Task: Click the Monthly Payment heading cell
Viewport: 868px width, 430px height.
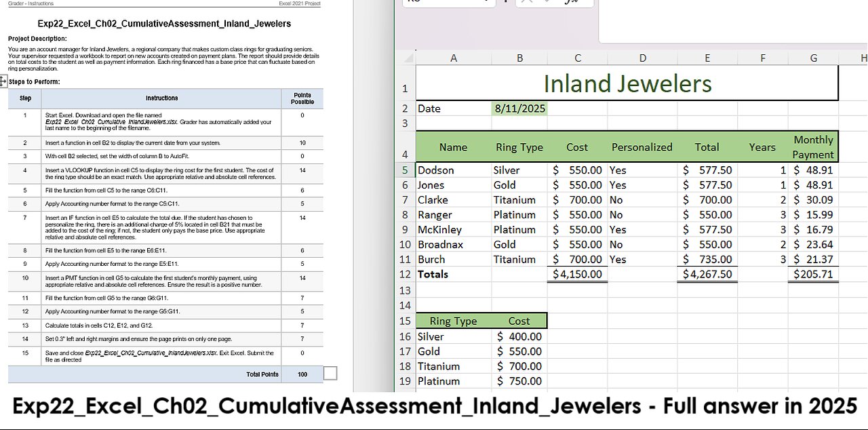Action: click(x=813, y=146)
